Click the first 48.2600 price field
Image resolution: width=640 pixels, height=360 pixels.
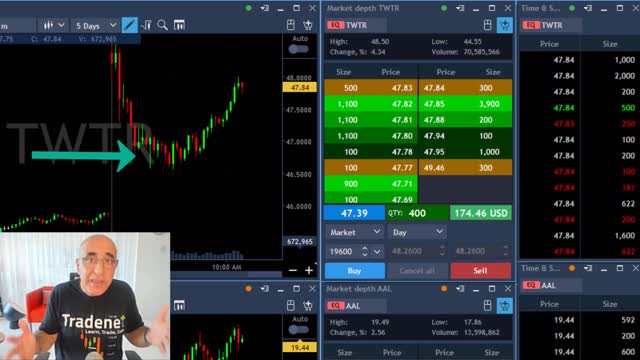click(x=417, y=251)
